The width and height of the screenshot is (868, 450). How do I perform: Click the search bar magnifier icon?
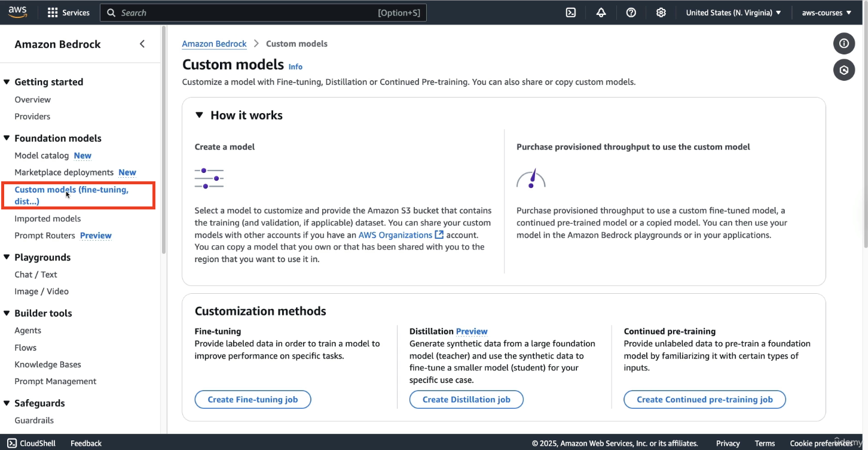pos(111,13)
